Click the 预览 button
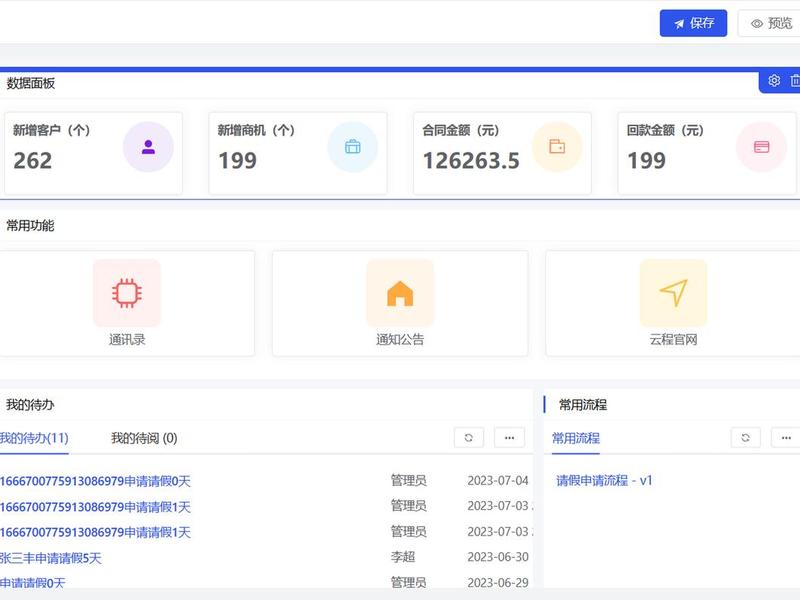The image size is (800, 600). (x=770, y=23)
